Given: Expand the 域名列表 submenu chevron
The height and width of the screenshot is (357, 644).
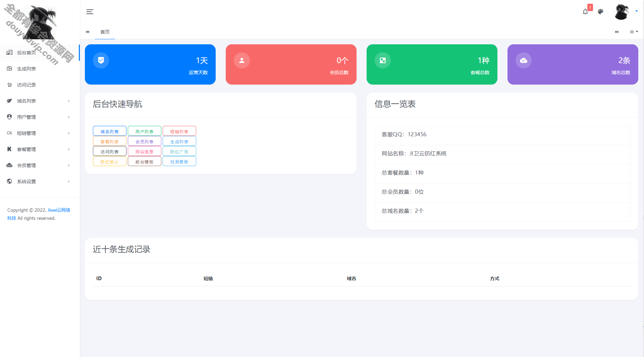Looking at the screenshot, I should 69,101.
